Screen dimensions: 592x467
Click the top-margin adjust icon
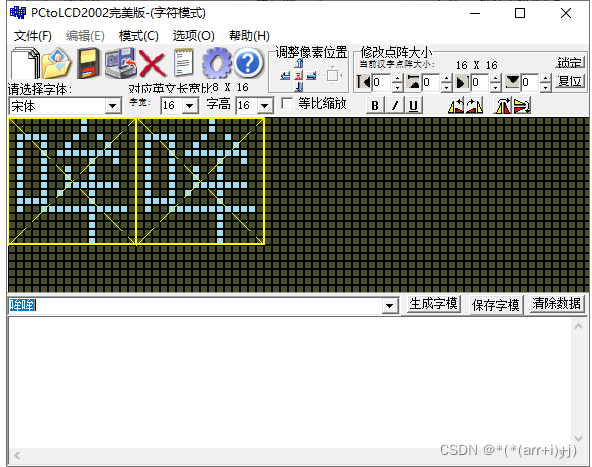[413, 82]
